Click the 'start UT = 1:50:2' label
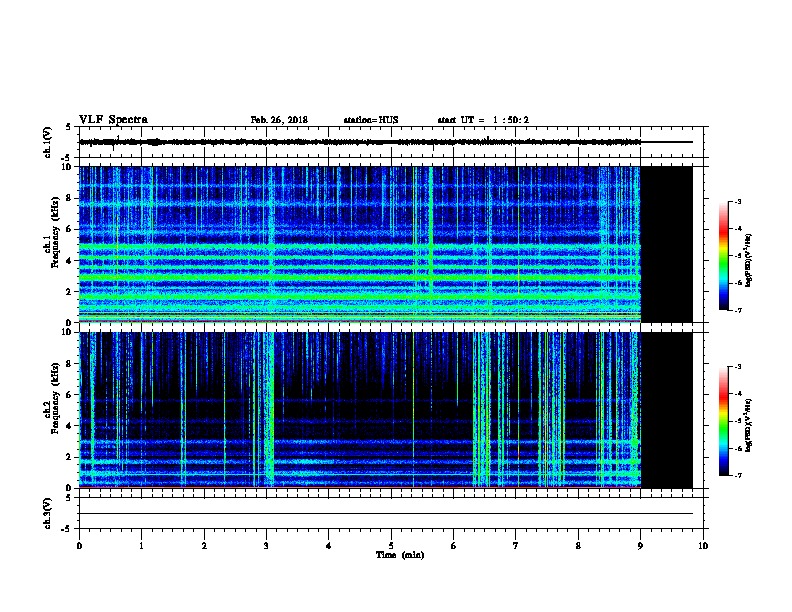The height and width of the screenshot is (612, 792). click(x=483, y=120)
